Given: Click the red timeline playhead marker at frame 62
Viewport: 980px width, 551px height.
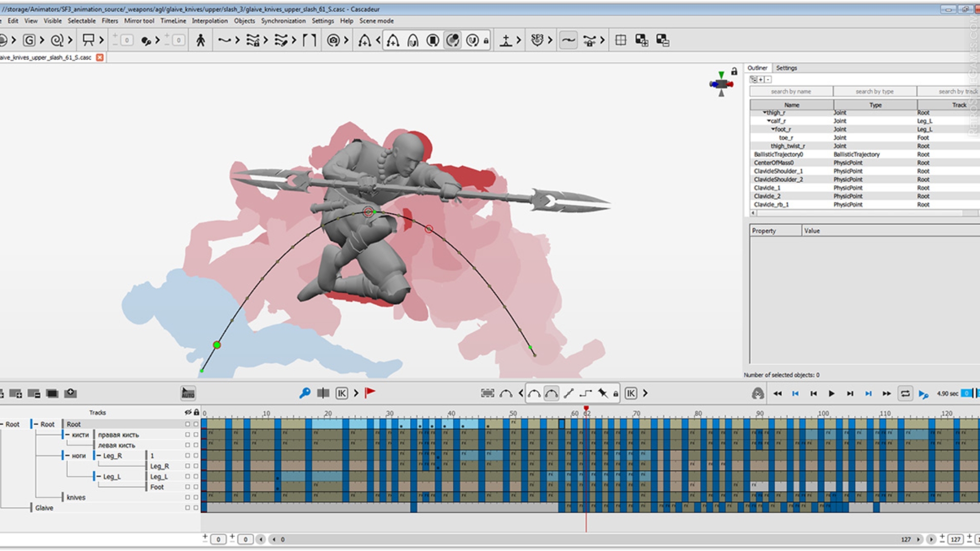Looking at the screenshot, I should (586, 408).
